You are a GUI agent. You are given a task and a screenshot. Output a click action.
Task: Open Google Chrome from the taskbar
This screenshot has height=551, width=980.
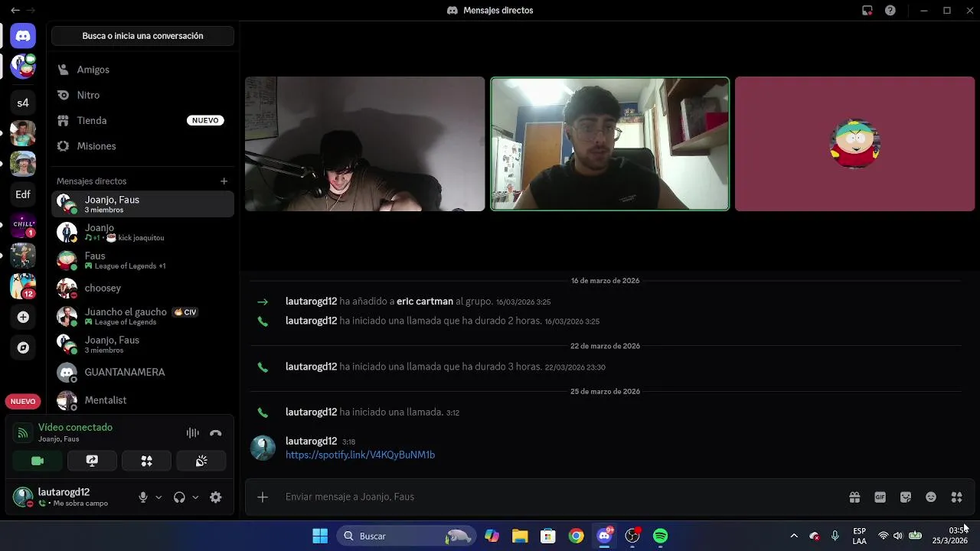(x=576, y=536)
